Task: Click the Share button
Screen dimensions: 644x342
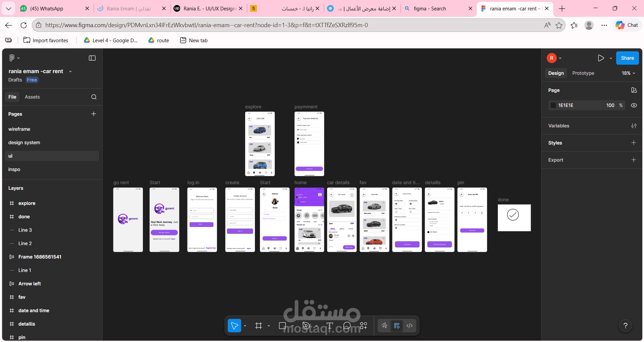Action: click(627, 58)
